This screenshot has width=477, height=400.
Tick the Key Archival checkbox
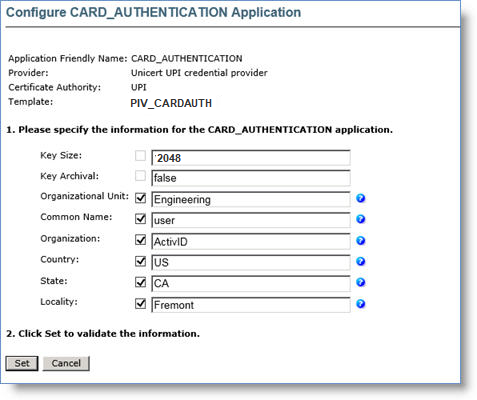click(x=140, y=176)
